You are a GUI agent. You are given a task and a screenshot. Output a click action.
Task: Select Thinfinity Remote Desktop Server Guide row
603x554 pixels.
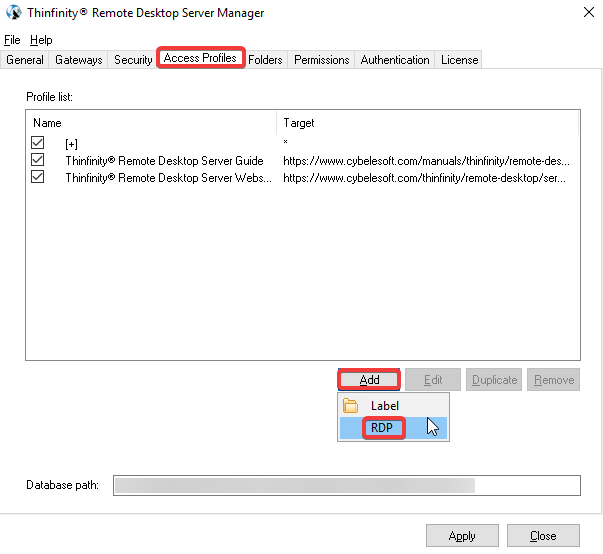pyautogui.click(x=164, y=161)
